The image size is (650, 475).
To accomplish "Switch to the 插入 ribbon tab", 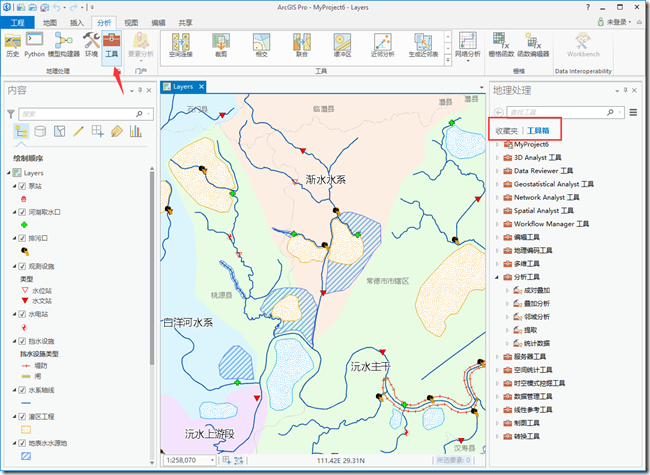I will click(77, 22).
